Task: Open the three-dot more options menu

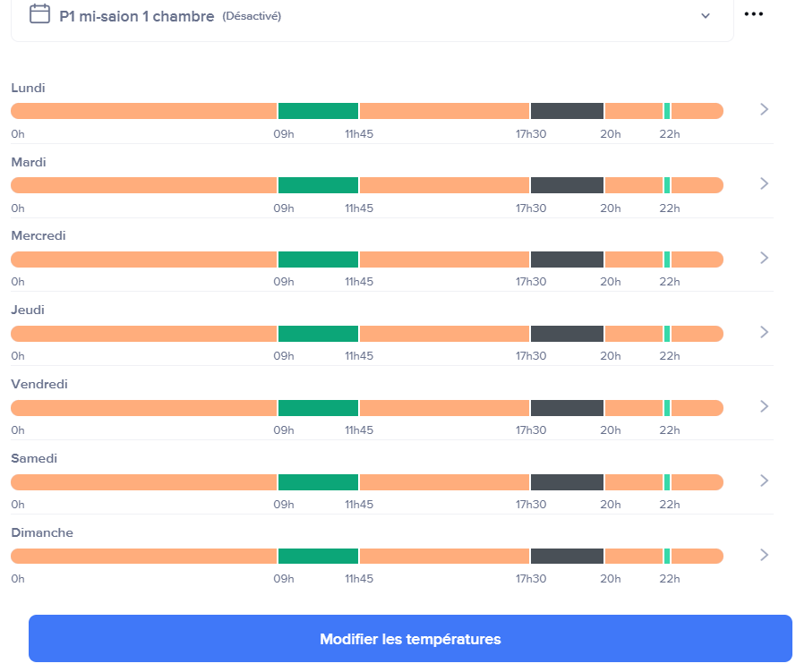Action: 754,14
